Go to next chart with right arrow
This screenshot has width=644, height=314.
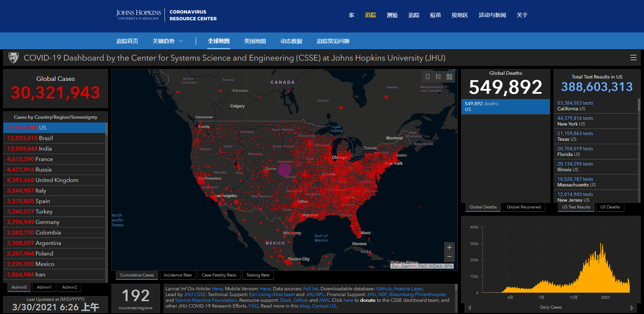pyautogui.click(x=632, y=308)
